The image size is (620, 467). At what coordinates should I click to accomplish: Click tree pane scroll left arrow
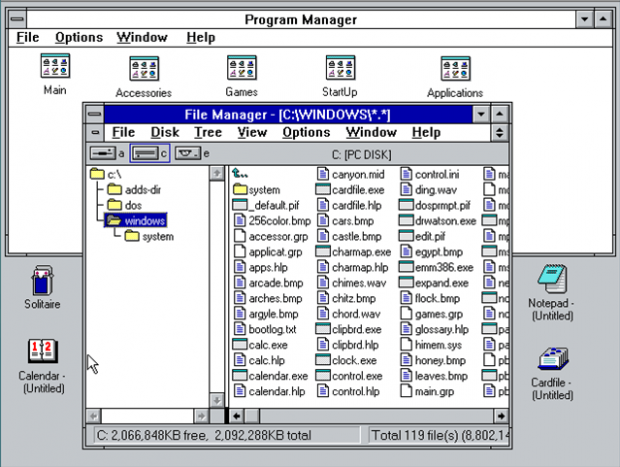click(93, 416)
